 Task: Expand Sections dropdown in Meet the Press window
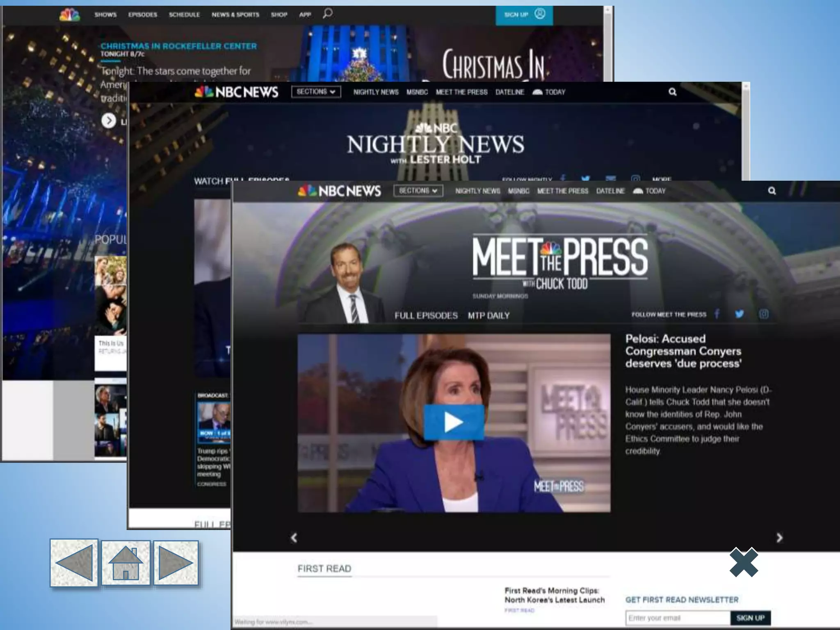(x=418, y=191)
